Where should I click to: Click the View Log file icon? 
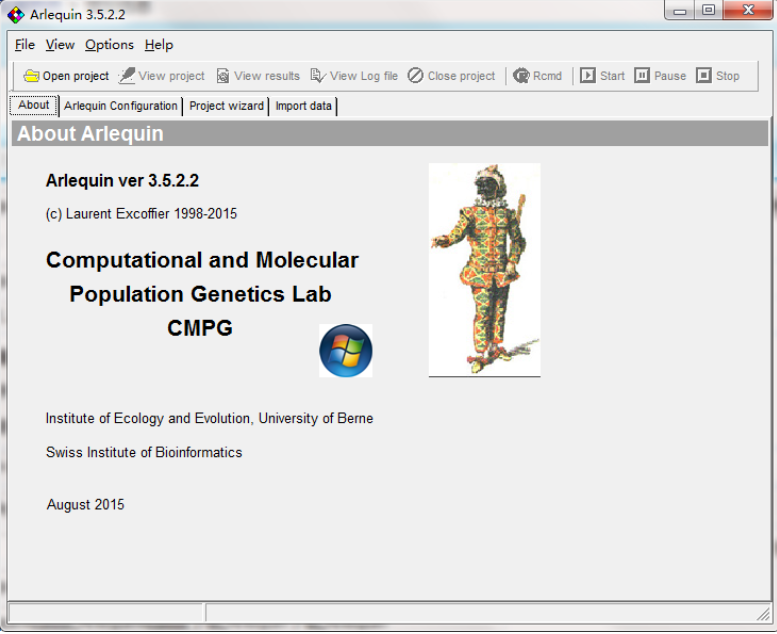pos(318,76)
